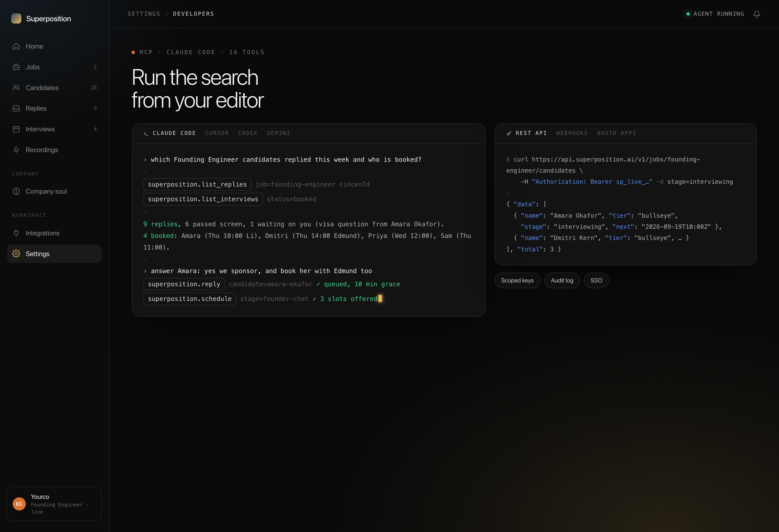Image resolution: width=779 pixels, height=532 pixels.
Task: Click the EC avatar
Action: click(19, 504)
